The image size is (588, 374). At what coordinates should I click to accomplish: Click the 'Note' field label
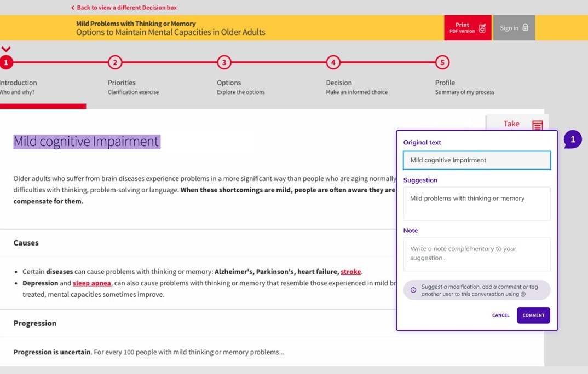point(410,231)
